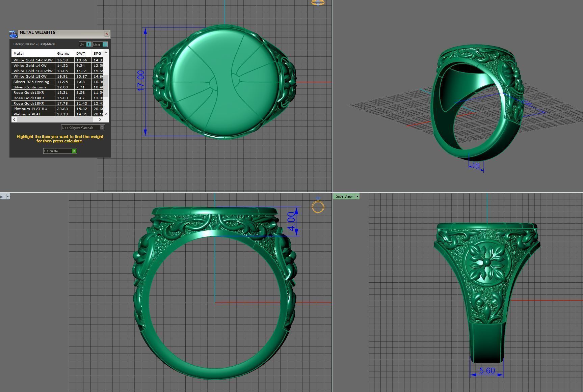Select the Rose Gold:10KR row
The height and width of the screenshot is (392, 583).
click(x=57, y=92)
